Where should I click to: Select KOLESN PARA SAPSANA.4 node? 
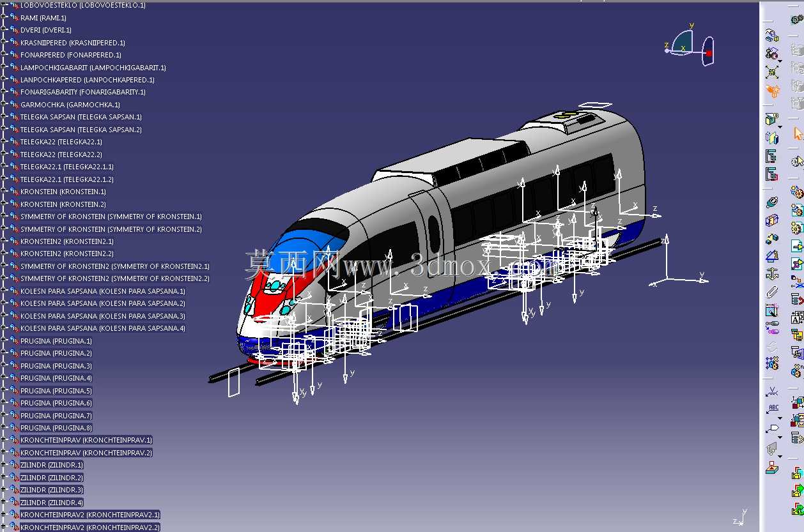click(x=103, y=328)
